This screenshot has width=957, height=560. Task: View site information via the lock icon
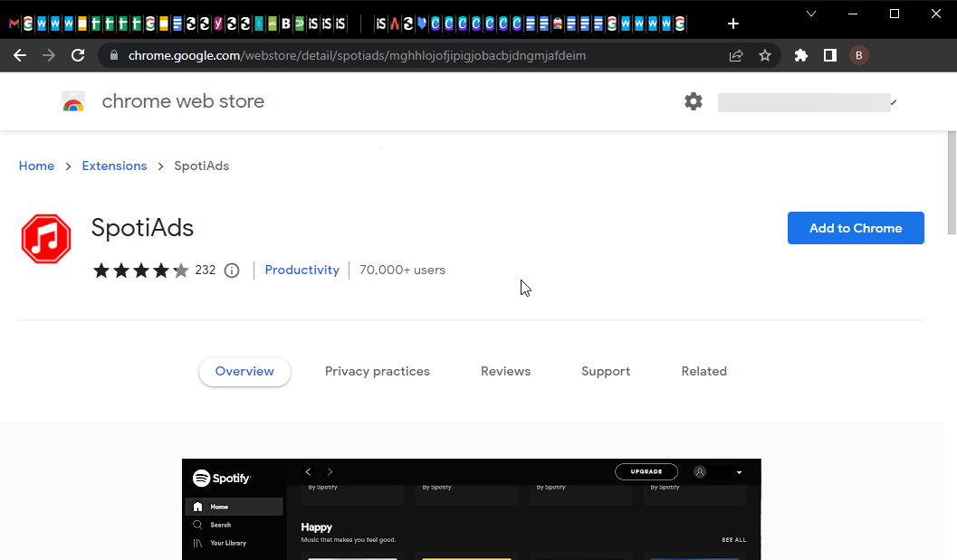click(113, 55)
